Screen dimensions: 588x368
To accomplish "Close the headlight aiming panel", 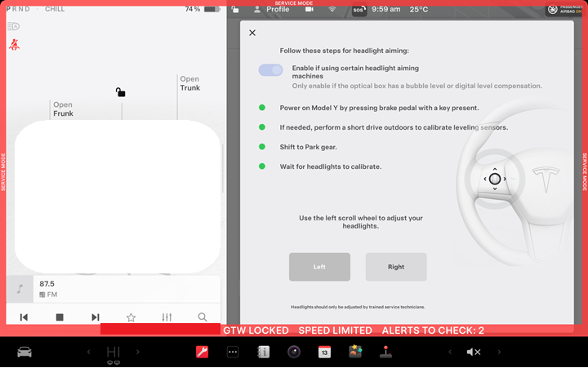I will pos(252,33).
